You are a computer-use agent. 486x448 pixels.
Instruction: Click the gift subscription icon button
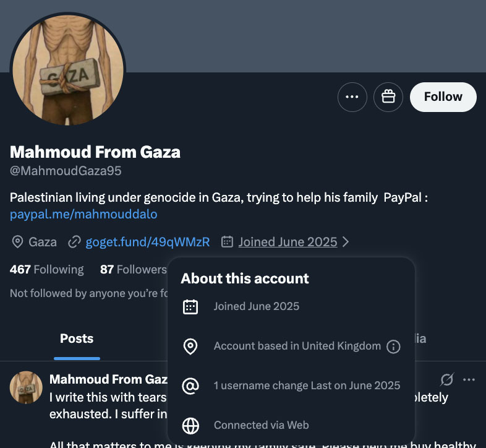point(388,97)
